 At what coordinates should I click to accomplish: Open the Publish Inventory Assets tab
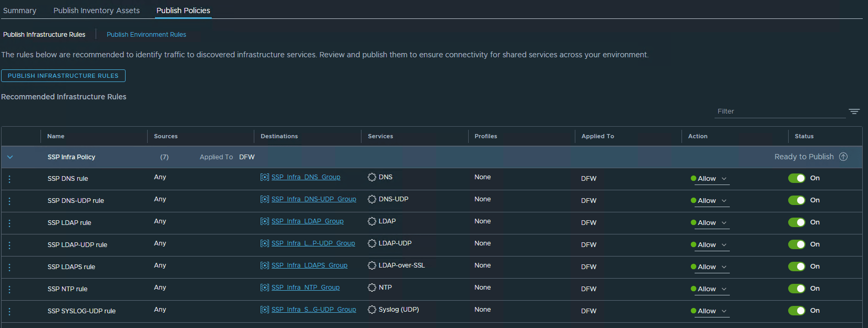[97, 11]
